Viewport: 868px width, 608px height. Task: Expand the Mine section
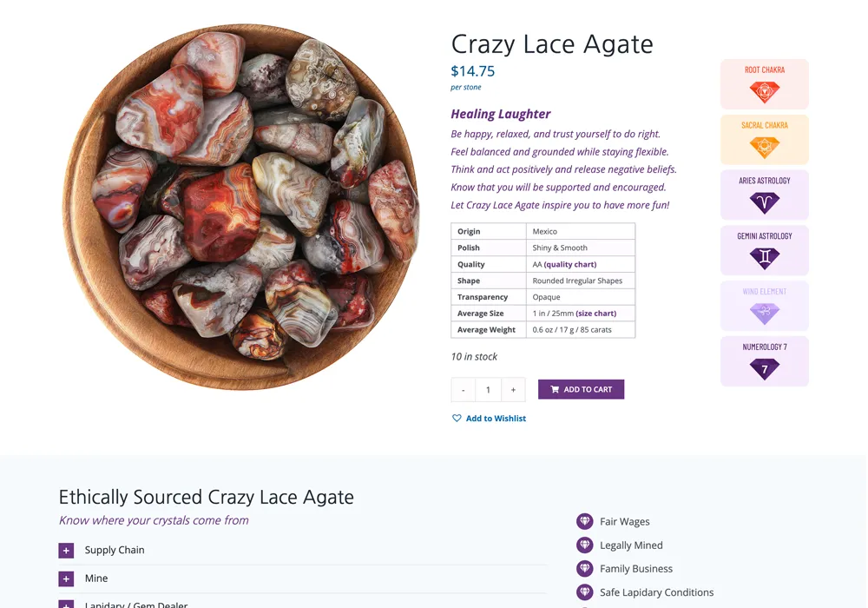click(x=67, y=578)
